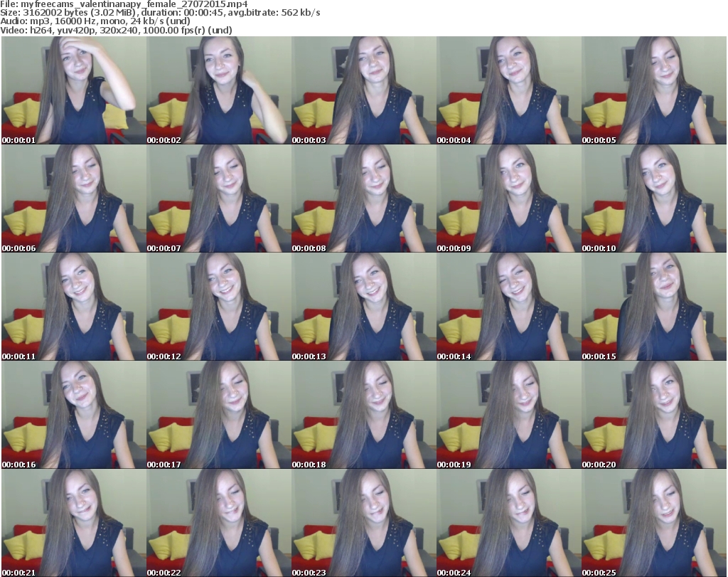Click the frame at 00:00:04
The width and height of the screenshot is (728, 577).
(x=509, y=90)
